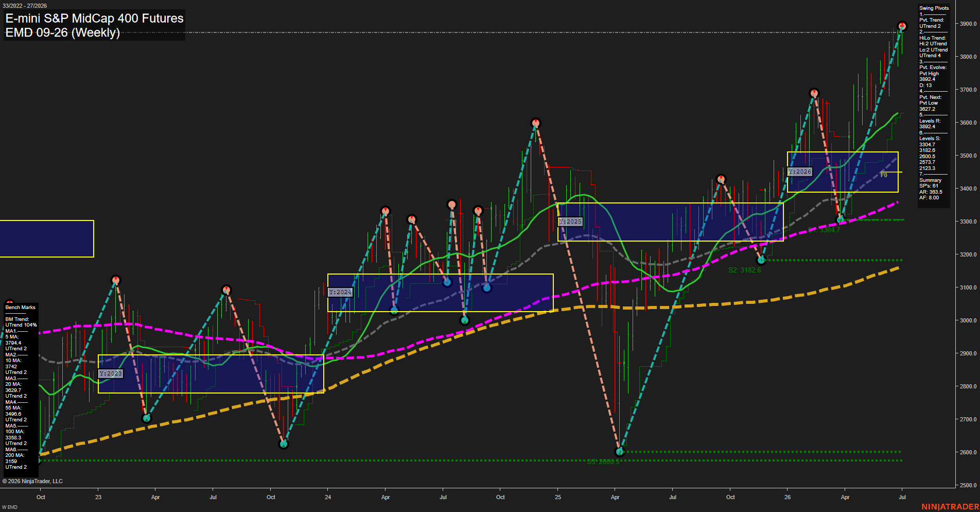
Task: Click the Pvt. Trend: entry
Action: (x=932, y=20)
